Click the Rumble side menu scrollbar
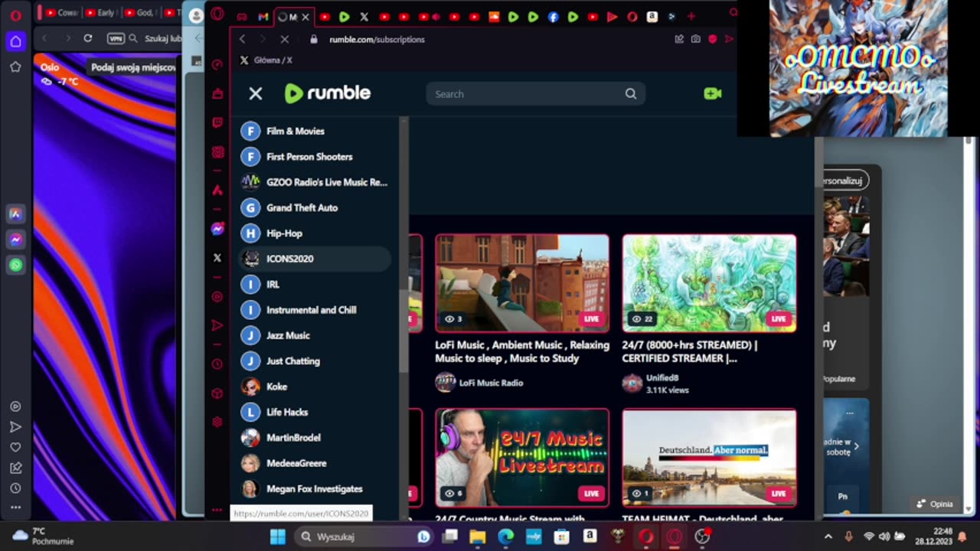 [403, 329]
